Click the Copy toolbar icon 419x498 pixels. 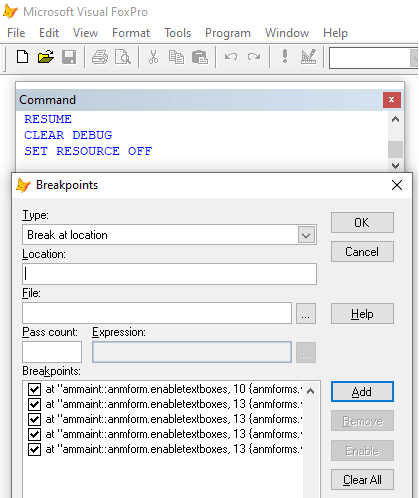point(176,57)
